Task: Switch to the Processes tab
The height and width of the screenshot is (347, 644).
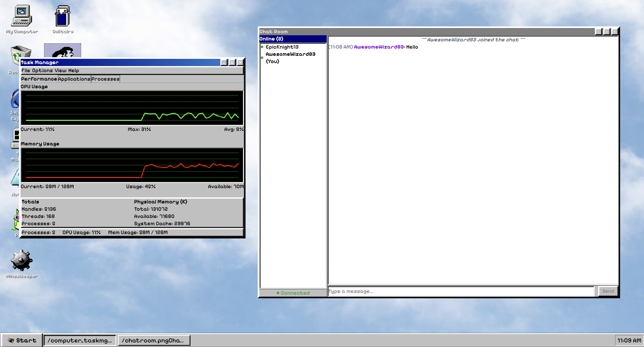Action: tap(105, 79)
